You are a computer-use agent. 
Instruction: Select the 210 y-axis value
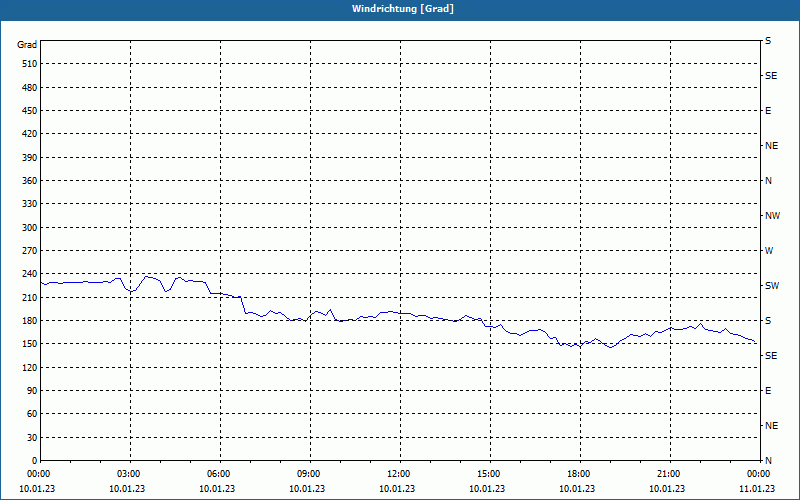pos(30,297)
